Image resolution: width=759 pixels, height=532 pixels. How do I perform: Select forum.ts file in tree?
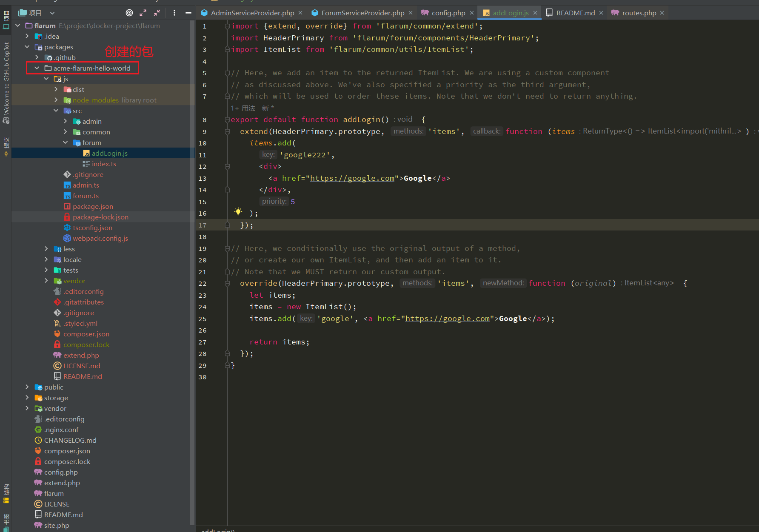point(86,196)
